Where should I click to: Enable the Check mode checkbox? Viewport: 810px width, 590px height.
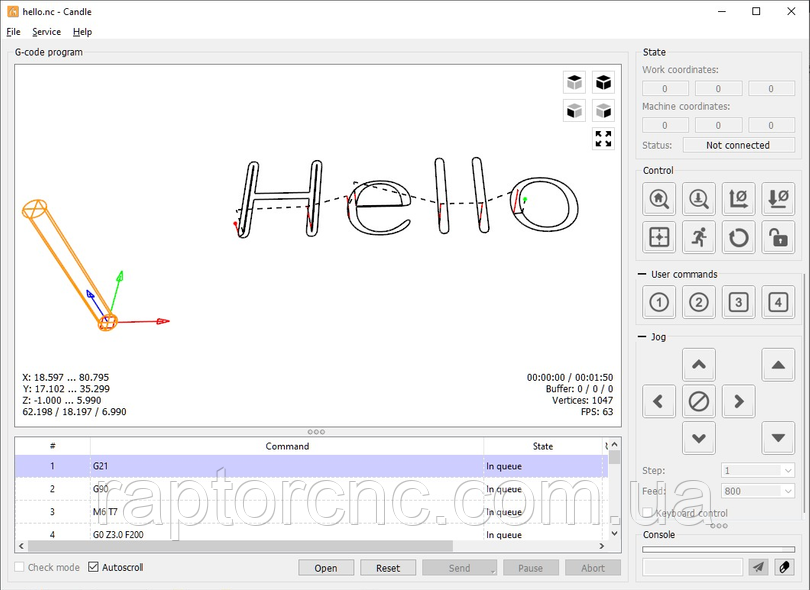[x=21, y=568]
